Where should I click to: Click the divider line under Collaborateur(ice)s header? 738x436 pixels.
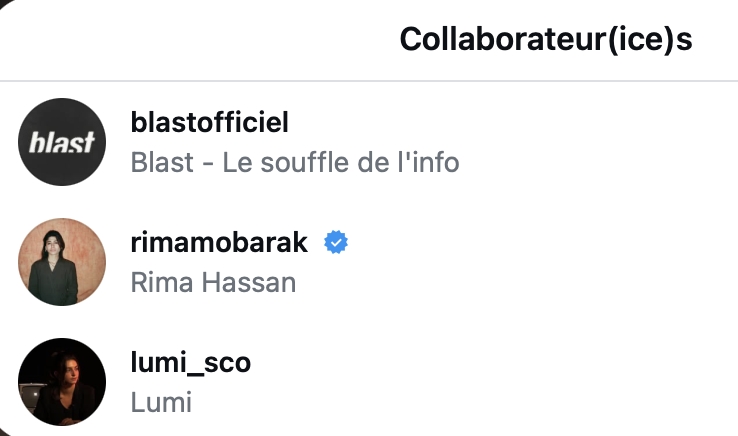369,81
